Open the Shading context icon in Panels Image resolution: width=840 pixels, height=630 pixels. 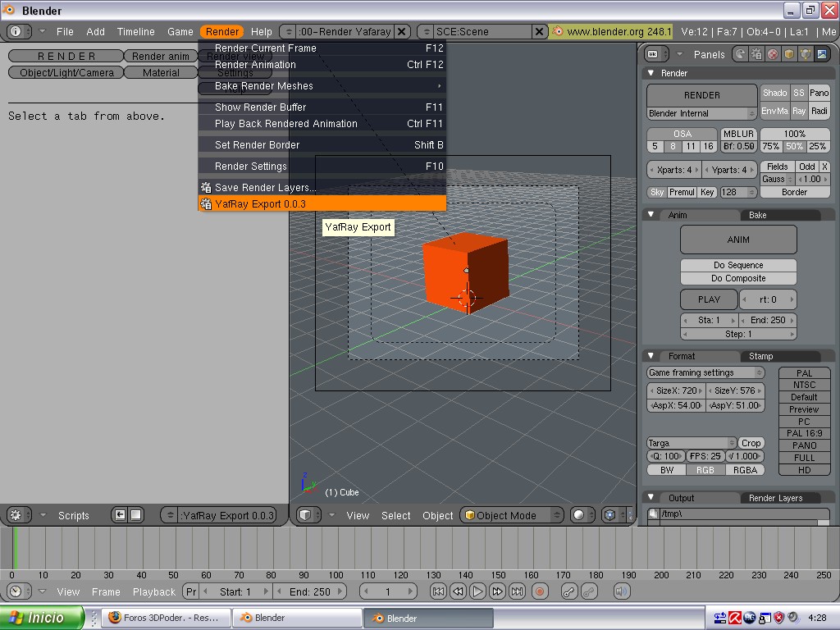[773, 54]
